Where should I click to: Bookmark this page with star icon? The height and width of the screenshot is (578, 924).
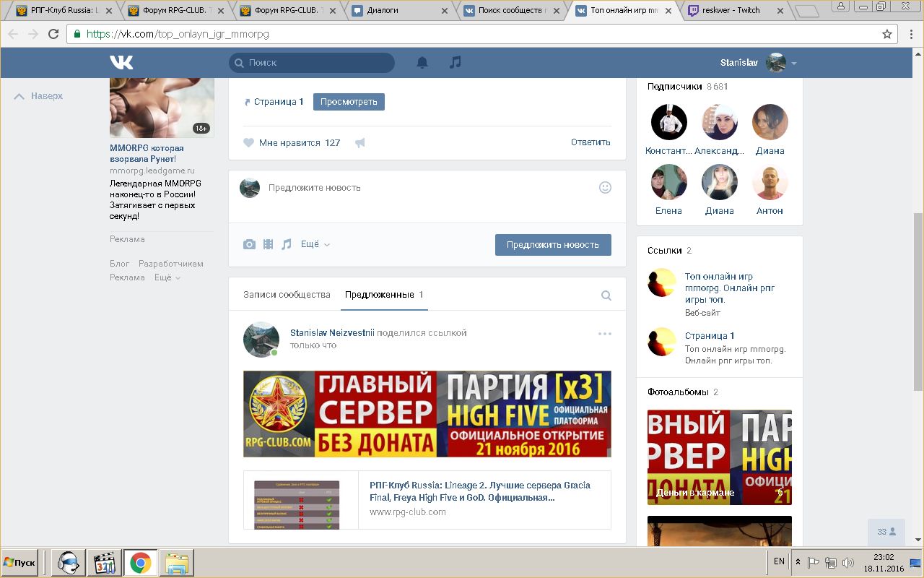click(x=887, y=34)
